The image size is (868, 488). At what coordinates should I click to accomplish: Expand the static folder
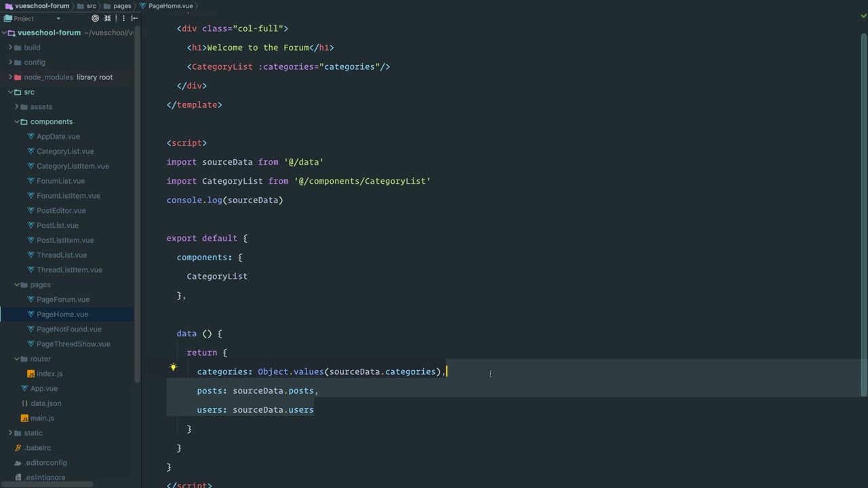click(9, 433)
